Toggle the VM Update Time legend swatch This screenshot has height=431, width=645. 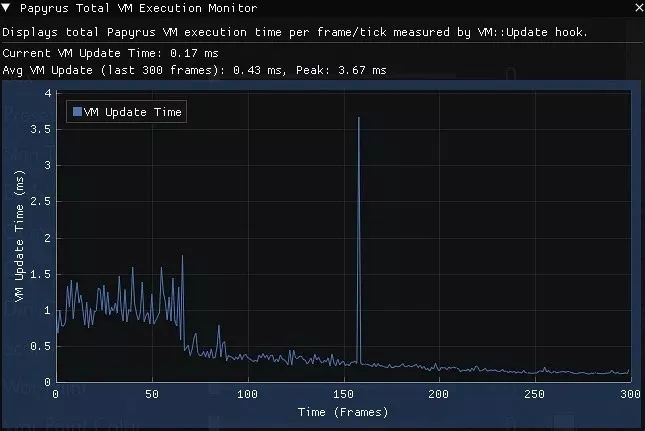coord(77,111)
